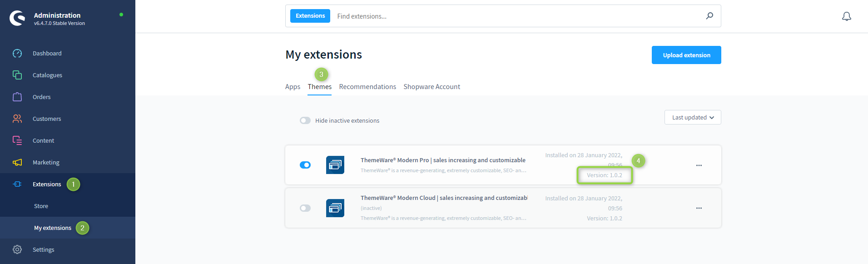Open Settings via its gear icon
This screenshot has width=868, height=264.
click(17, 249)
